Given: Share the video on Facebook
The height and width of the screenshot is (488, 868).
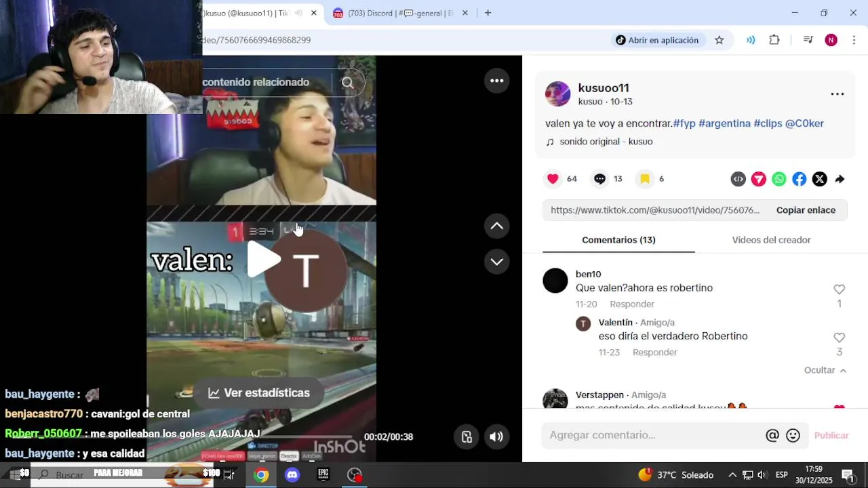Looking at the screenshot, I should [800, 179].
